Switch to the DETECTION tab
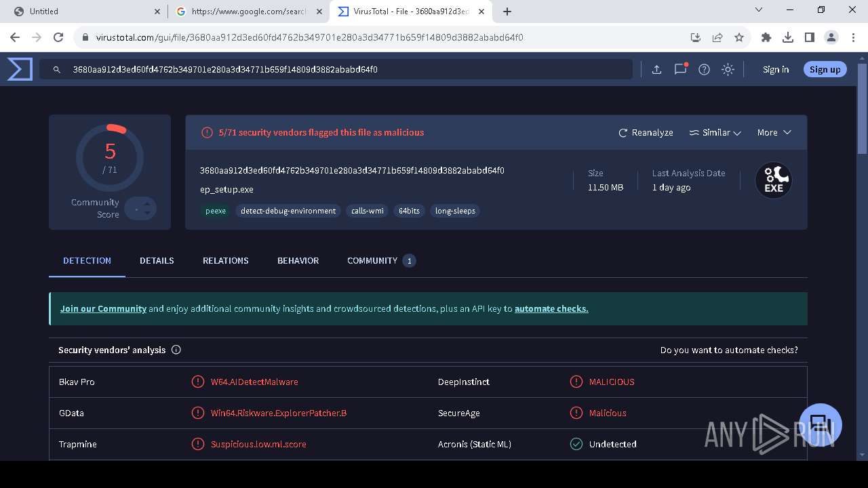This screenshot has height=488, width=868. 87,260
